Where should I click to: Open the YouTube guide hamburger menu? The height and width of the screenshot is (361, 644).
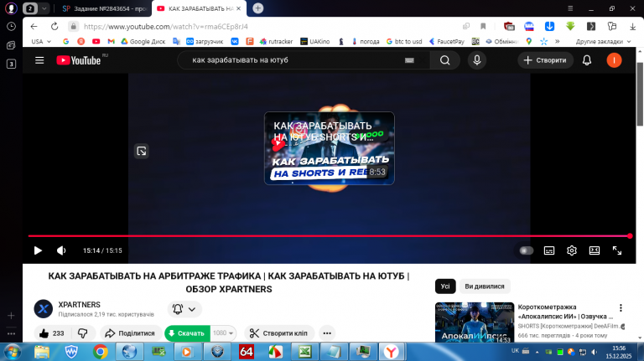coord(39,60)
